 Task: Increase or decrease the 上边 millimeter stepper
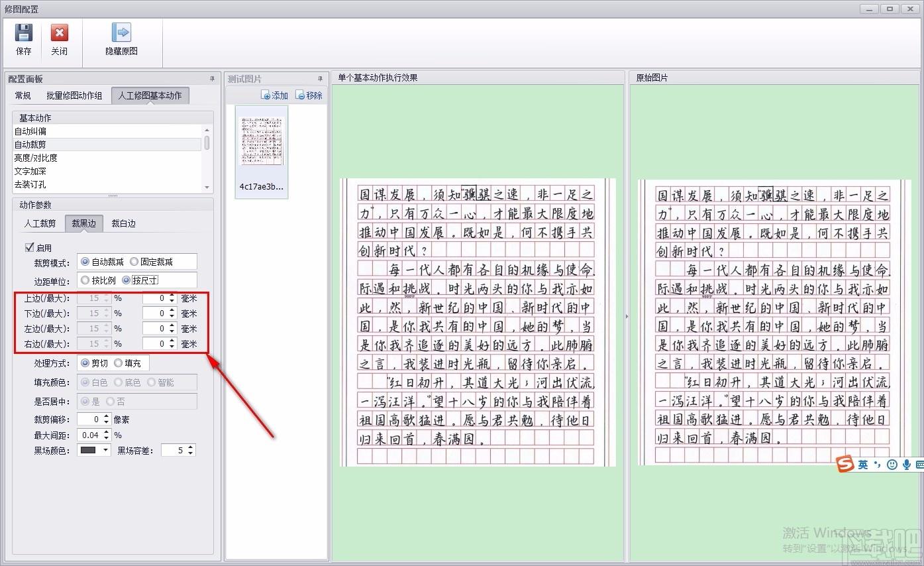pyautogui.click(x=172, y=298)
